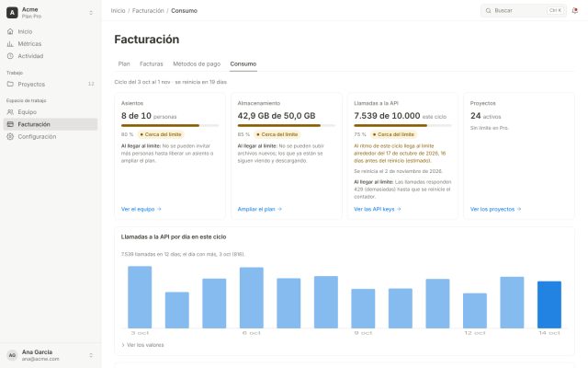
Task: Click the AG user avatar
Action: click(x=12, y=355)
